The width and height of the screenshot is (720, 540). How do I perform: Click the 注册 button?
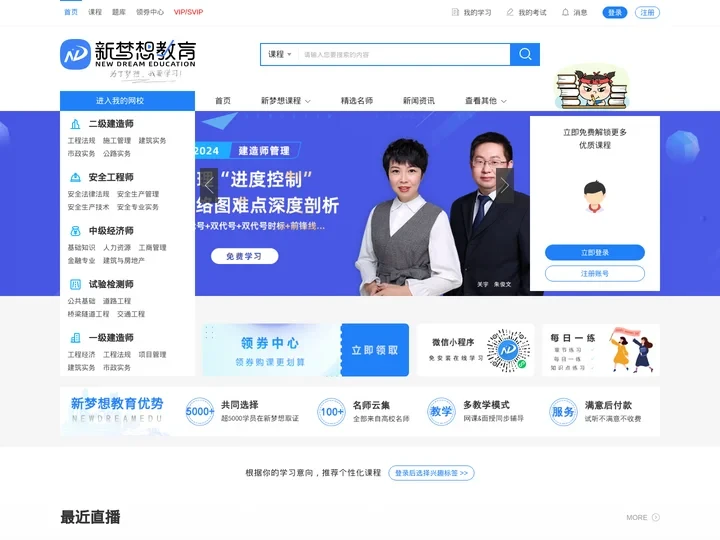[x=647, y=12]
